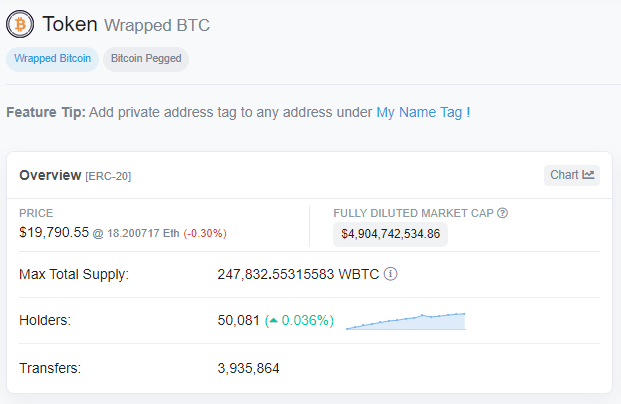Click the 3,935,864 transfers count
The image size is (621, 404).
click(x=248, y=368)
